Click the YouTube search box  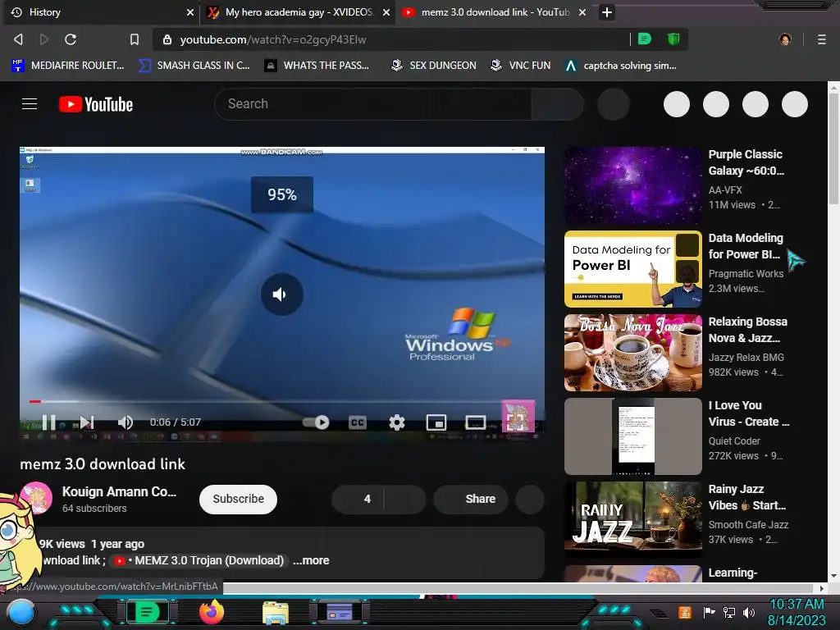373,104
